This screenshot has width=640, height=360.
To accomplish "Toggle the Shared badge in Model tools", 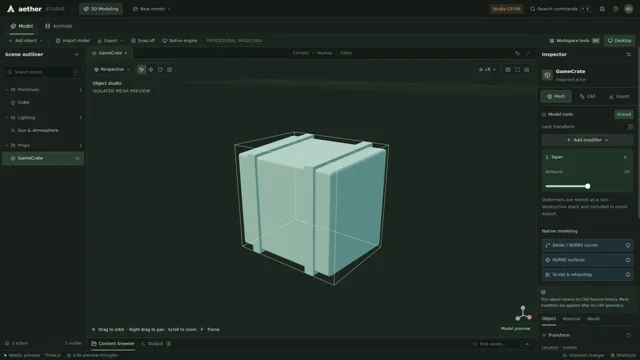I will 624,114.
